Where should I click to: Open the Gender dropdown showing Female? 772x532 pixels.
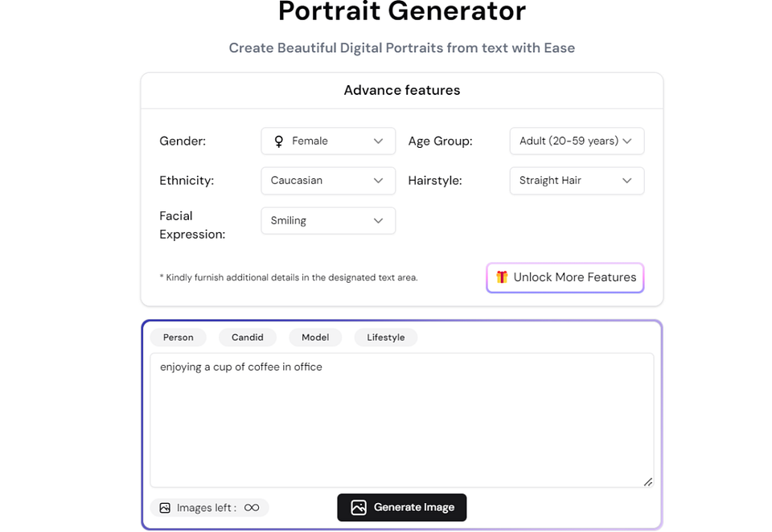point(328,141)
